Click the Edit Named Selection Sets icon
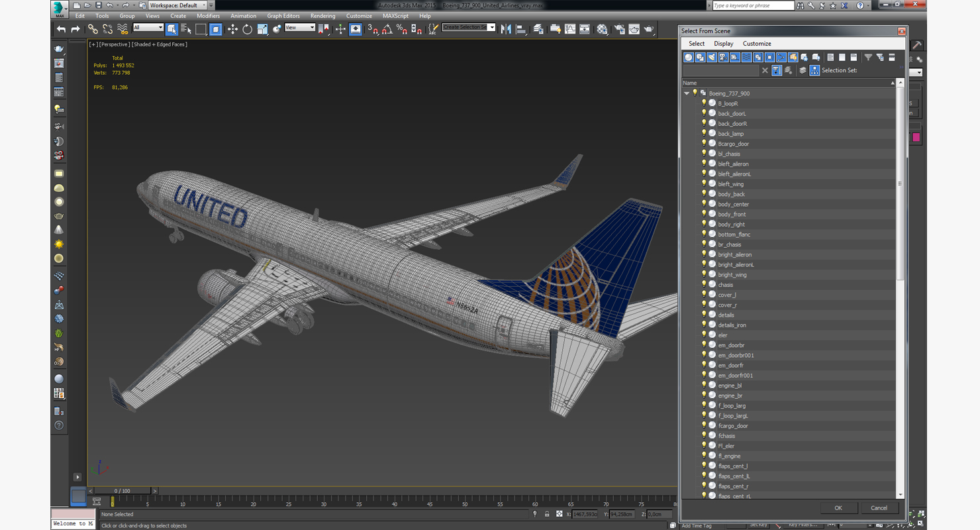This screenshot has width=980, height=530. coord(433,29)
